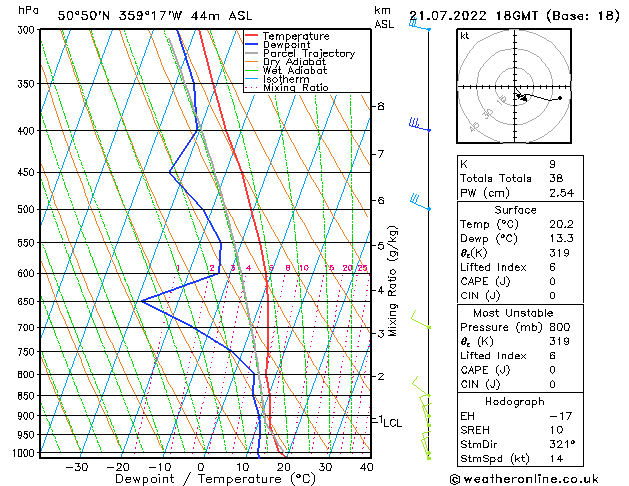Click the grey Parcel Trajectory legend line sample
This screenshot has width=629, height=486.
[252, 53]
